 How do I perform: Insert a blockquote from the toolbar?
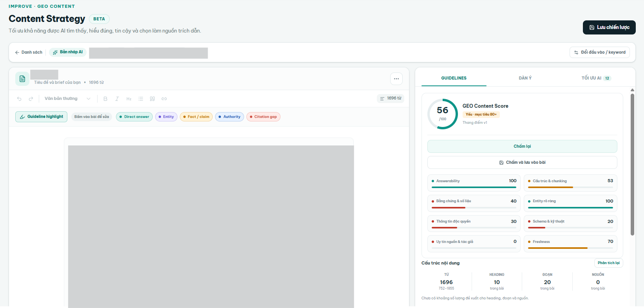[152, 99]
